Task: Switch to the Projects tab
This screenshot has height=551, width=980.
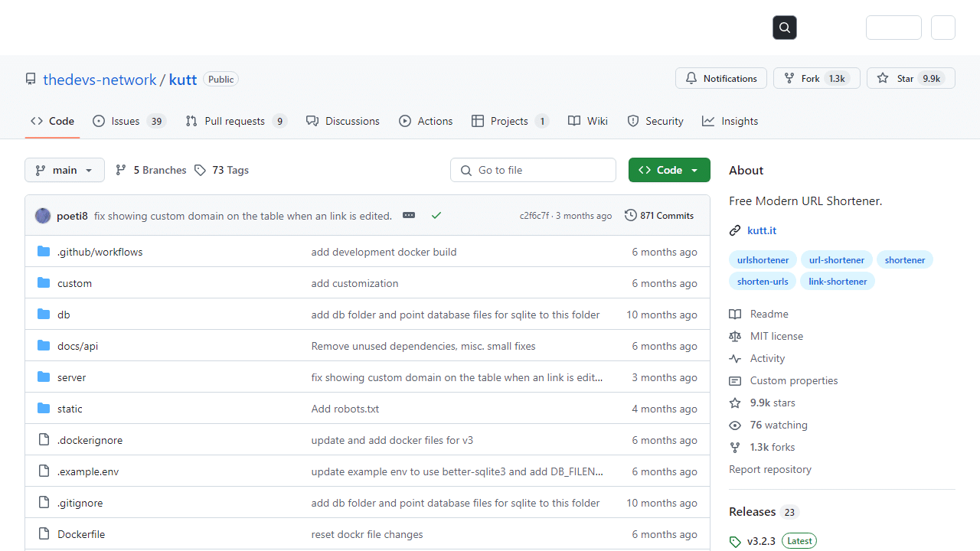Action: click(x=510, y=121)
